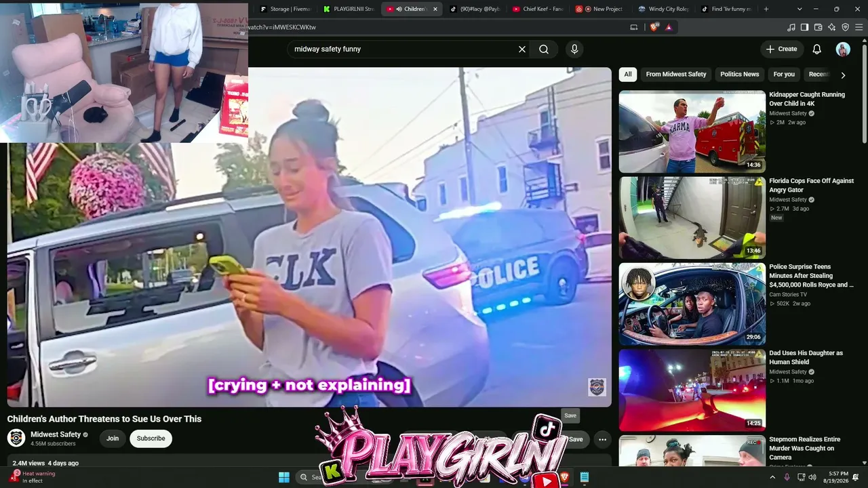Switch to the Storage | Fivemanage tab
The height and width of the screenshot is (488, 868).
(285, 9)
